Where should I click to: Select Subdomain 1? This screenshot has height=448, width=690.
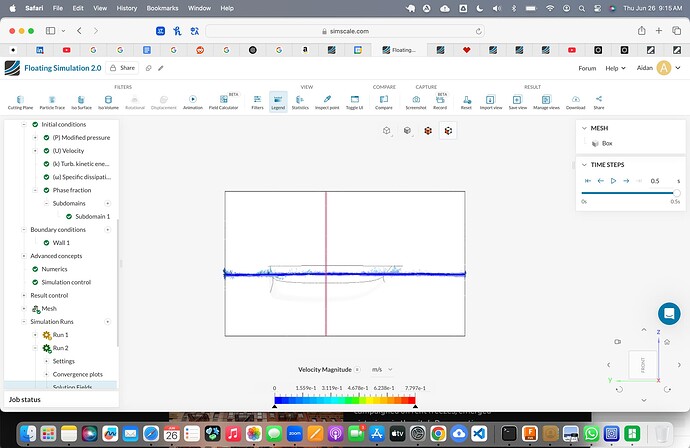pyautogui.click(x=92, y=217)
